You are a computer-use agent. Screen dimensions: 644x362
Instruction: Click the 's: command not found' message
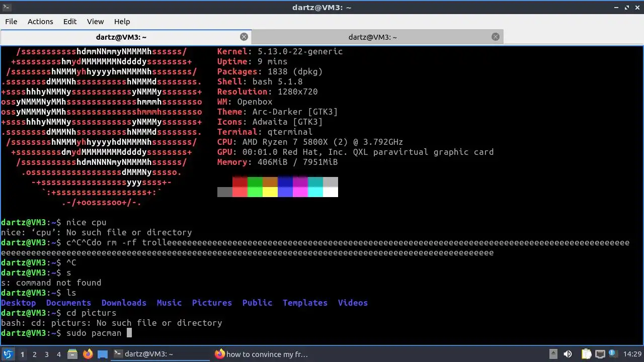51,283
